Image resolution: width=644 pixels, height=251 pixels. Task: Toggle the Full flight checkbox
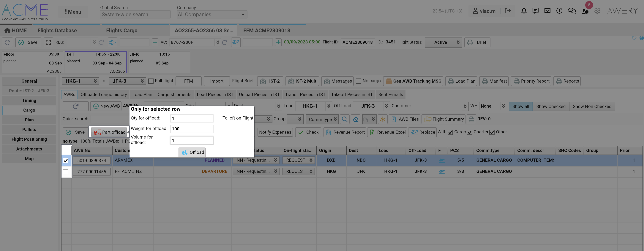(151, 81)
